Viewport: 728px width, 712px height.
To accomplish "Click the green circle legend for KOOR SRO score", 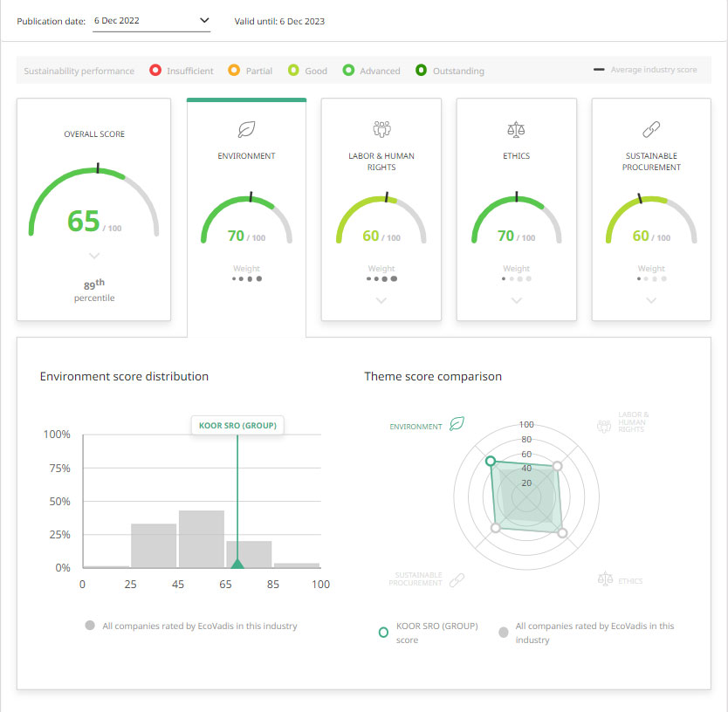I will pos(383,633).
